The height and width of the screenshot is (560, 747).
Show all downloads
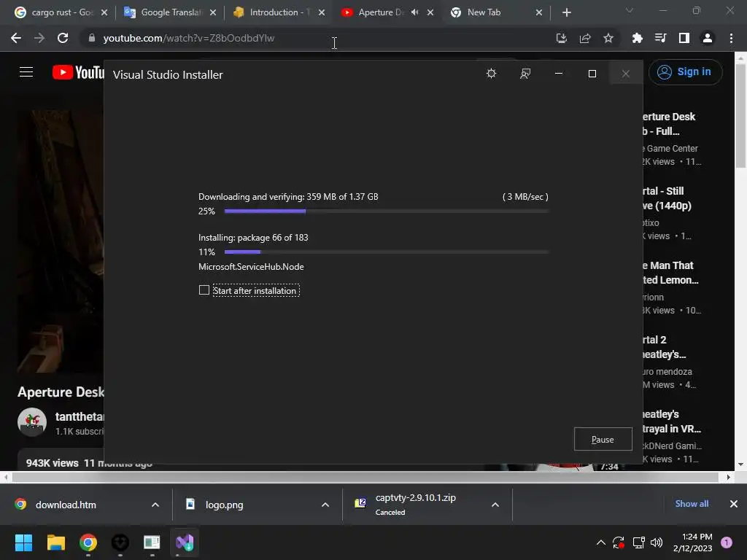[x=692, y=503]
